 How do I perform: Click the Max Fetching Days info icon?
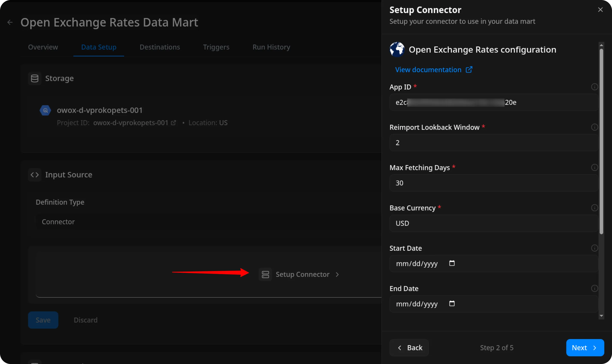[594, 167]
